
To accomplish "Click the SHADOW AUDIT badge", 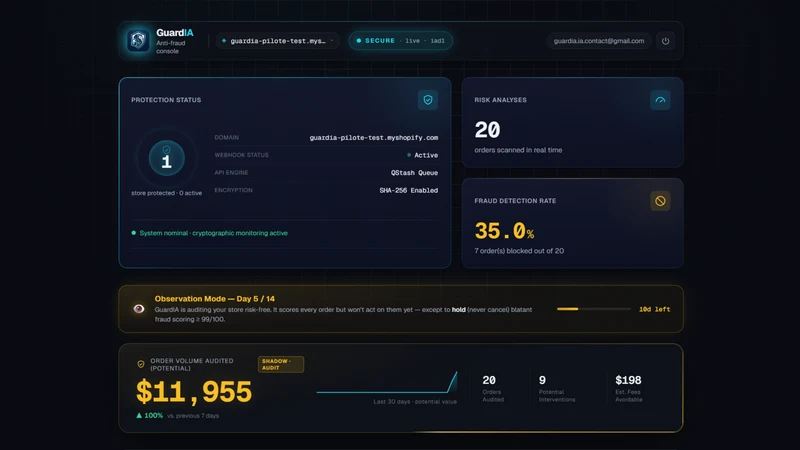I will (281, 364).
